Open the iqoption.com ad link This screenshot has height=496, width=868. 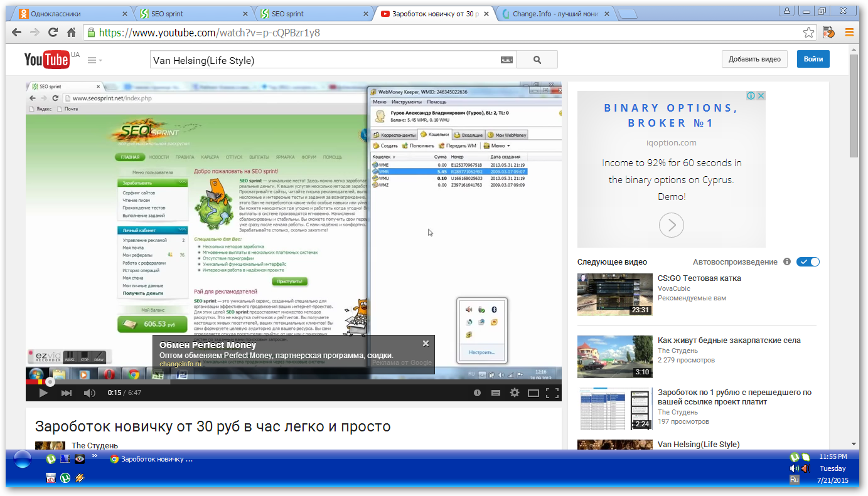pos(672,142)
